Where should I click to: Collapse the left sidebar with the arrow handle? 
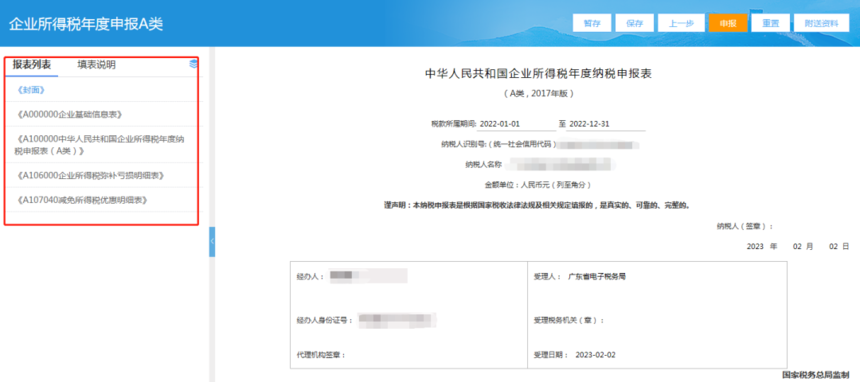tap(212, 241)
